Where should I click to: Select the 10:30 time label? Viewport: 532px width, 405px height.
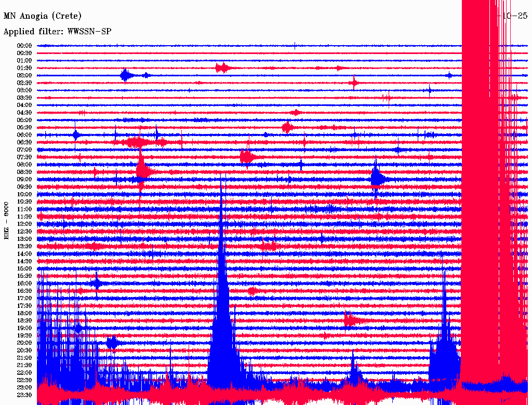coord(24,202)
